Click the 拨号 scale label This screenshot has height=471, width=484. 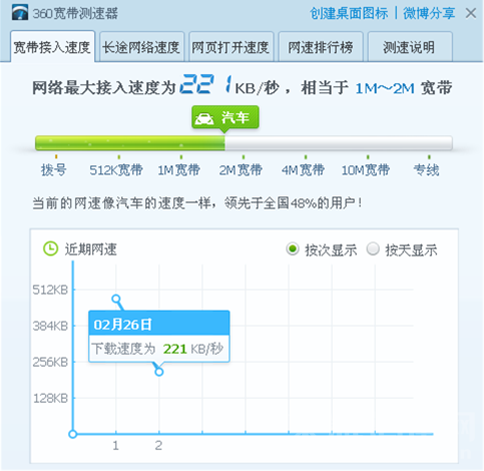coord(54,170)
